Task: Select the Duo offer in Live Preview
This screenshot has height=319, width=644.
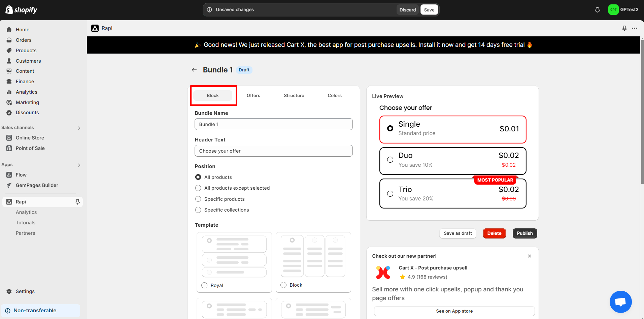Action: pos(390,160)
